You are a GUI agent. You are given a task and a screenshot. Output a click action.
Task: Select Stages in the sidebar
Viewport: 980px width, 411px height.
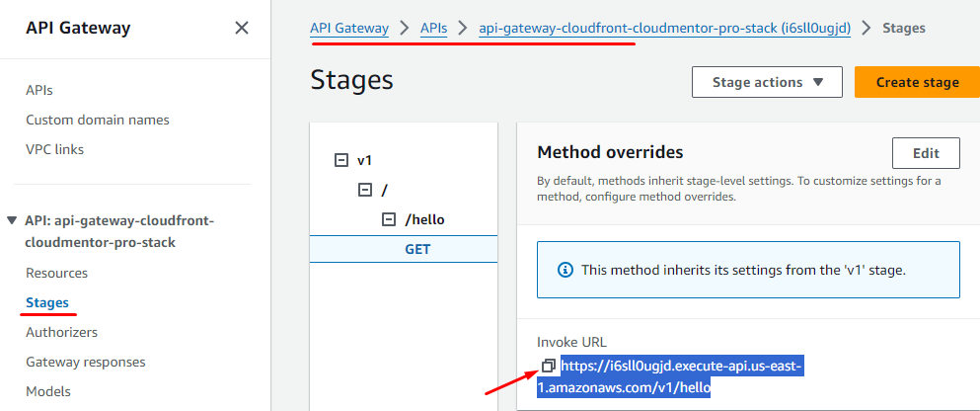point(46,302)
